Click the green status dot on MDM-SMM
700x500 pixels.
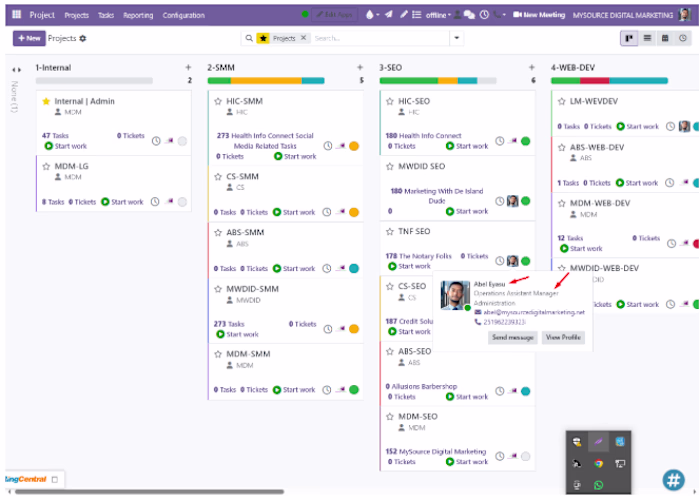pyautogui.click(x=354, y=390)
